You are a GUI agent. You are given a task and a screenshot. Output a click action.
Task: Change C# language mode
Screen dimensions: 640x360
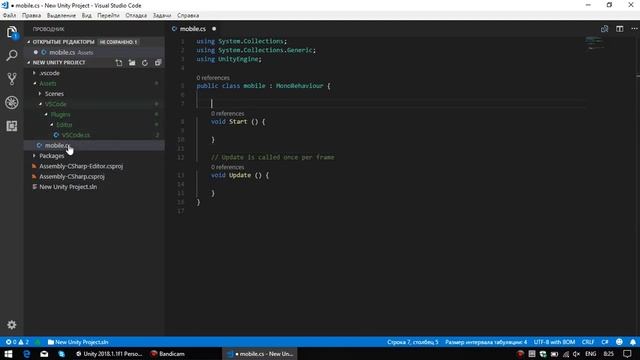pos(605,342)
